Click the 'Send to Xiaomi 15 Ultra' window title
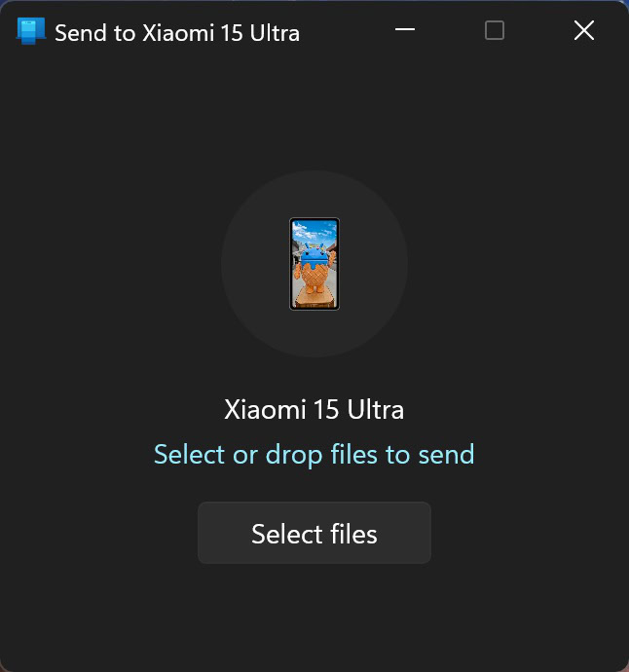The height and width of the screenshot is (672, 629). pyautogui.click(x=177, y=33)
